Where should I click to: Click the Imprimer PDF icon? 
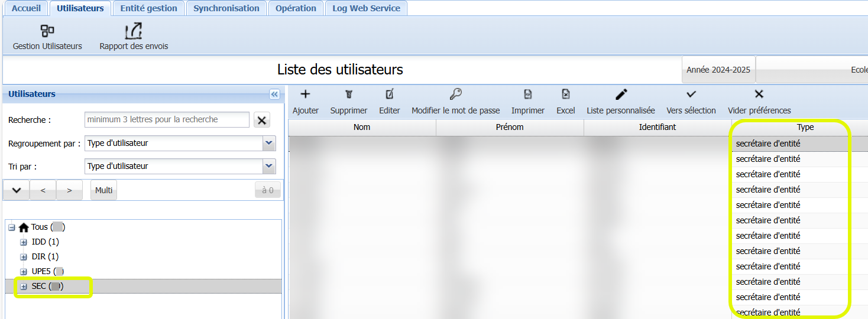pyautogui.click(x=527, y=95)
